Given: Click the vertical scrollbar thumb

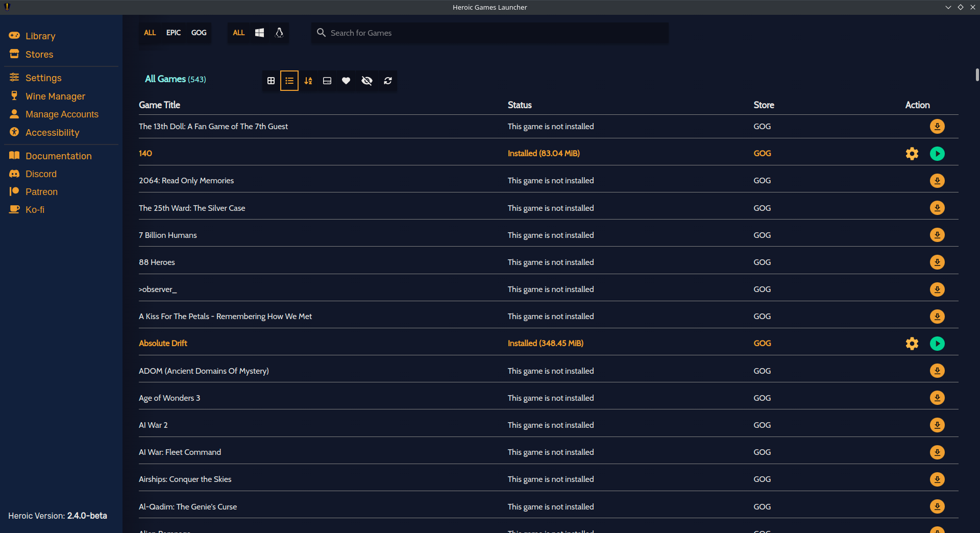Looking at the screenshot, I should (x=977, y=75).
